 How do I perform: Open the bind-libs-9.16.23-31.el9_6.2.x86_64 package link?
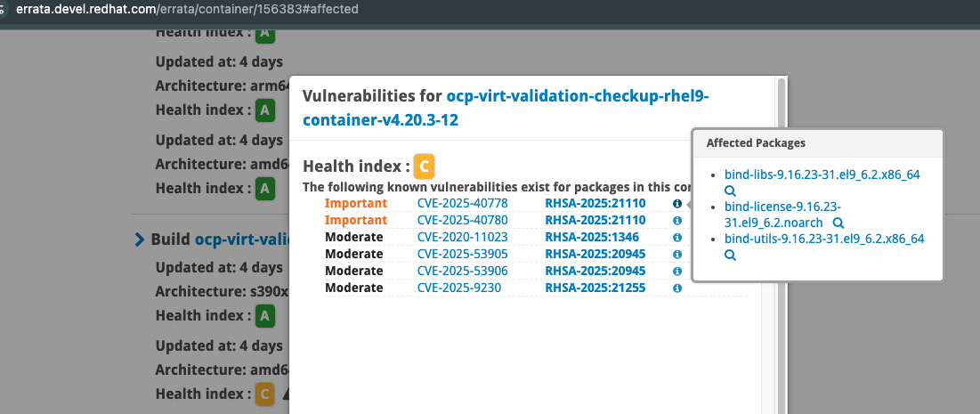[822, 175]
